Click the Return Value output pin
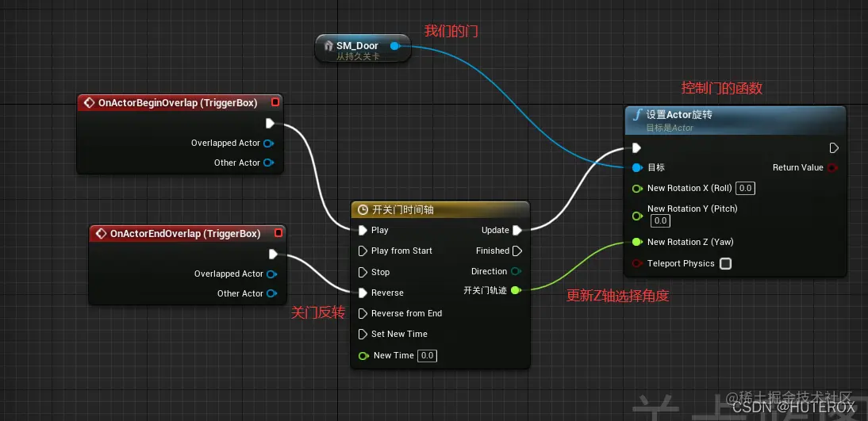 tap(832, 167)
